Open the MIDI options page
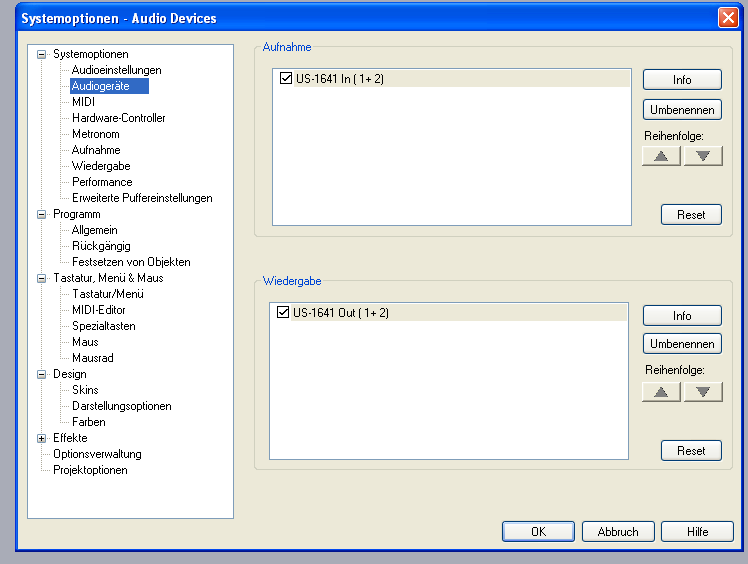 click(x=83, y=102)
